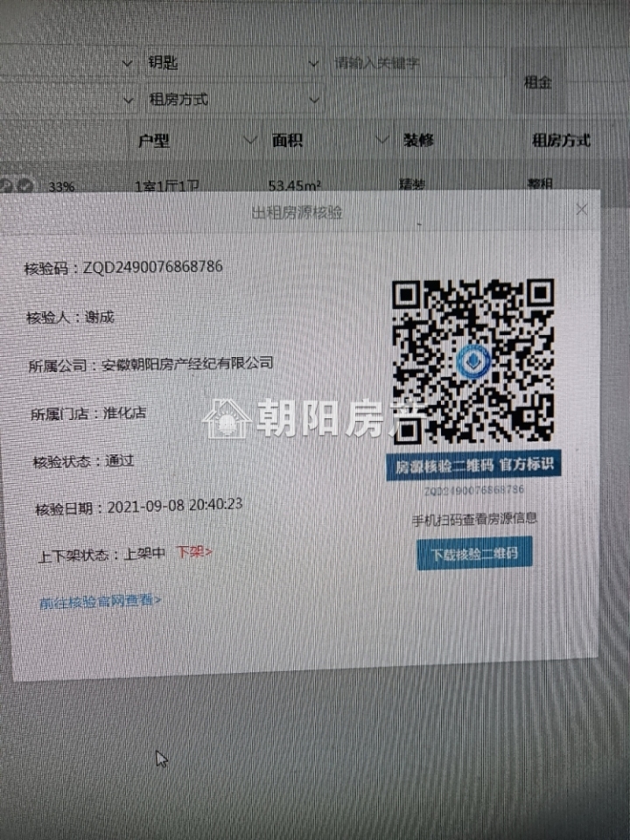Sort by the 面积 column header

click(288, 140)
